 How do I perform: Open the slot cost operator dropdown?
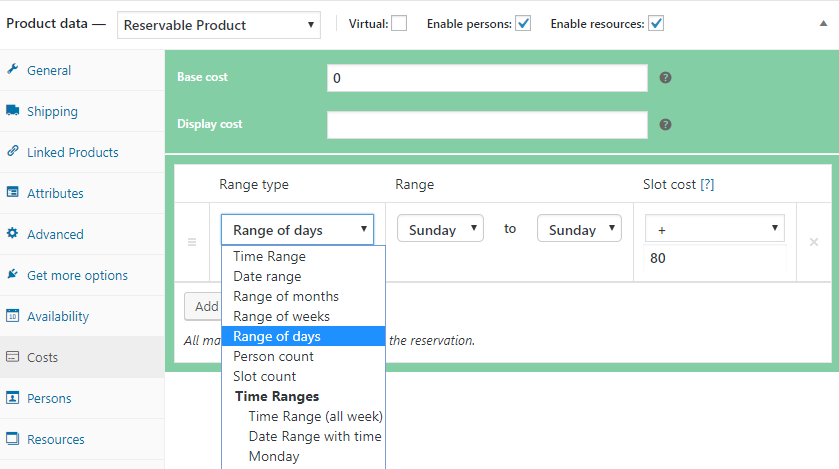pos(714,229)
